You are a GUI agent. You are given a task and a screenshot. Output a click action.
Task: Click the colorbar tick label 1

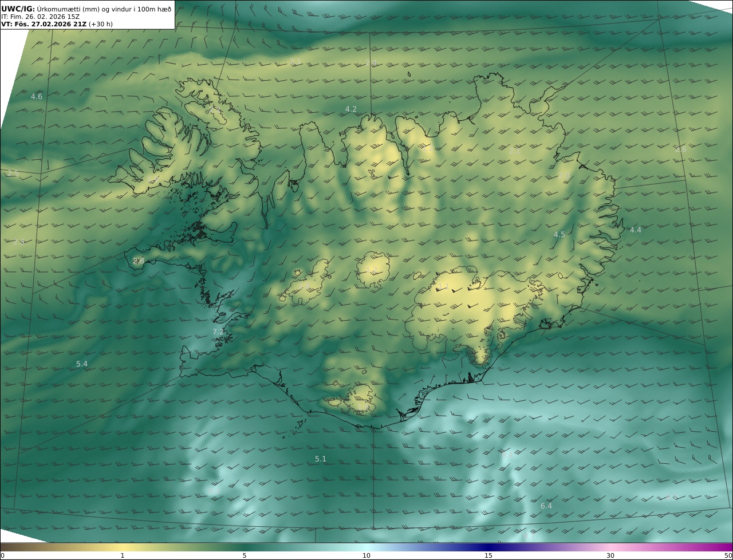(123, 555)
